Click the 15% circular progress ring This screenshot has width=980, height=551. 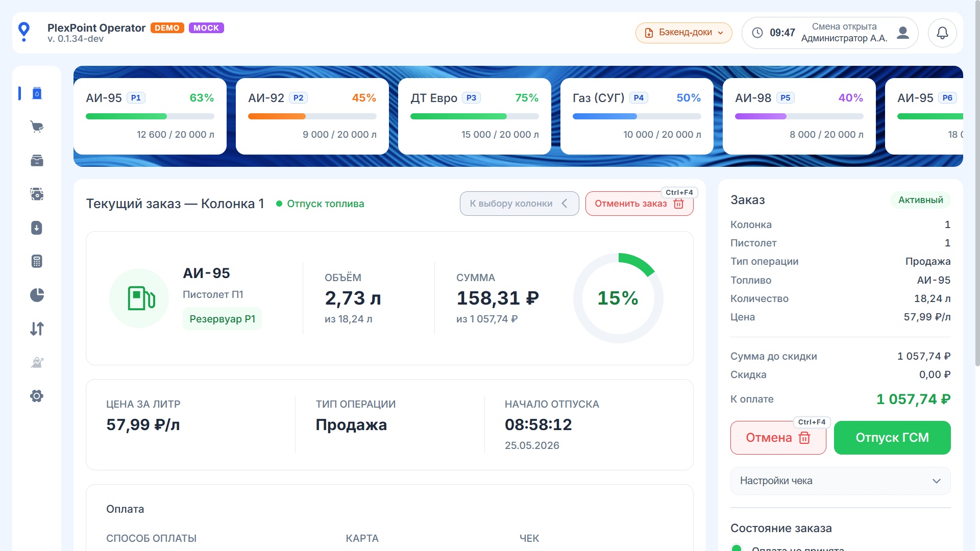tap(618, 298)
